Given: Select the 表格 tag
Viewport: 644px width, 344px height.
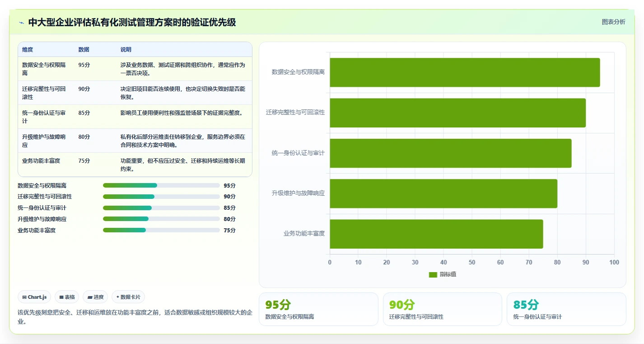Looking at the screenshot, I should click(x=67, y=297).
